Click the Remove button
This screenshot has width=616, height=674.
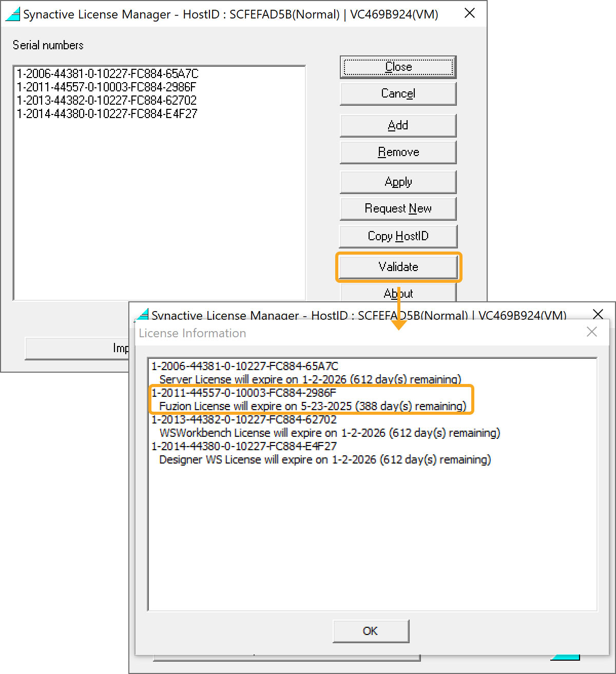398,152
